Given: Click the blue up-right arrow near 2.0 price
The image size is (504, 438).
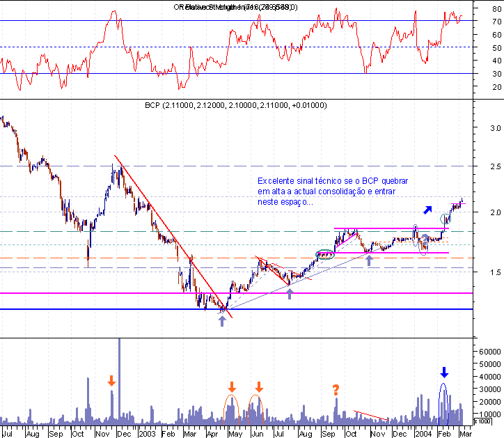Looking at the screenshot, I should click(427, 210).
